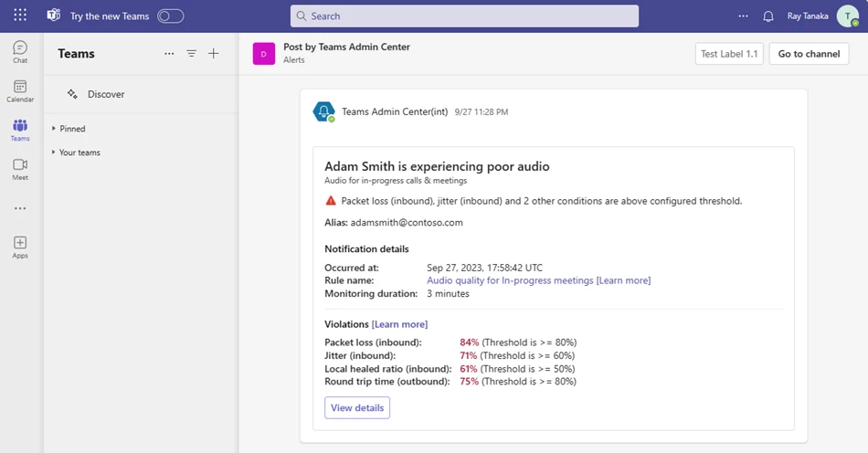868x453 pixels.
Task: Click the filter icon in Teams panel
Action: 192,54
